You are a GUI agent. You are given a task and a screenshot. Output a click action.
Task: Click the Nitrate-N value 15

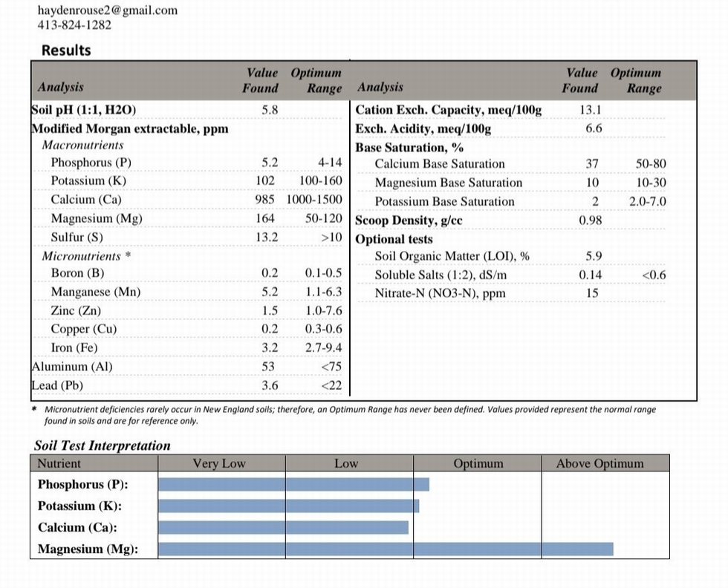point(592,293)
